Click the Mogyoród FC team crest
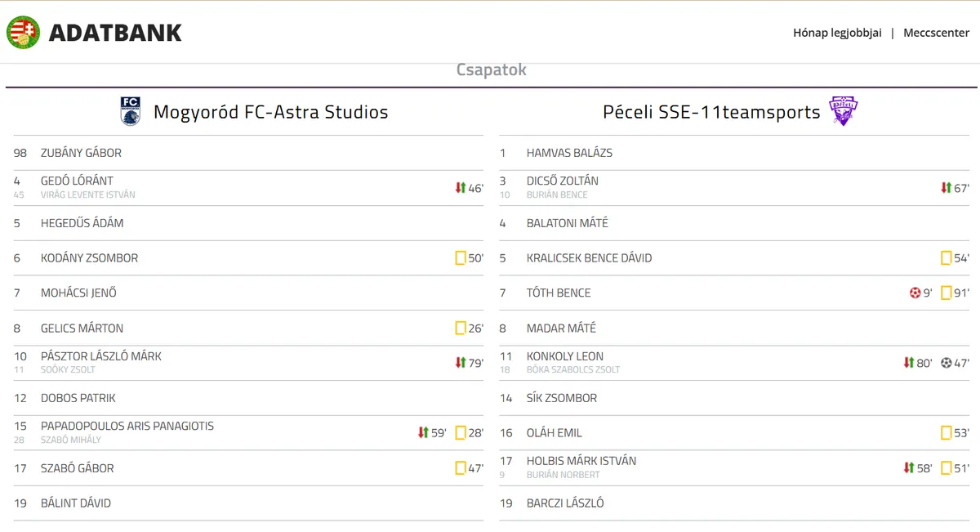 (130, 111)
